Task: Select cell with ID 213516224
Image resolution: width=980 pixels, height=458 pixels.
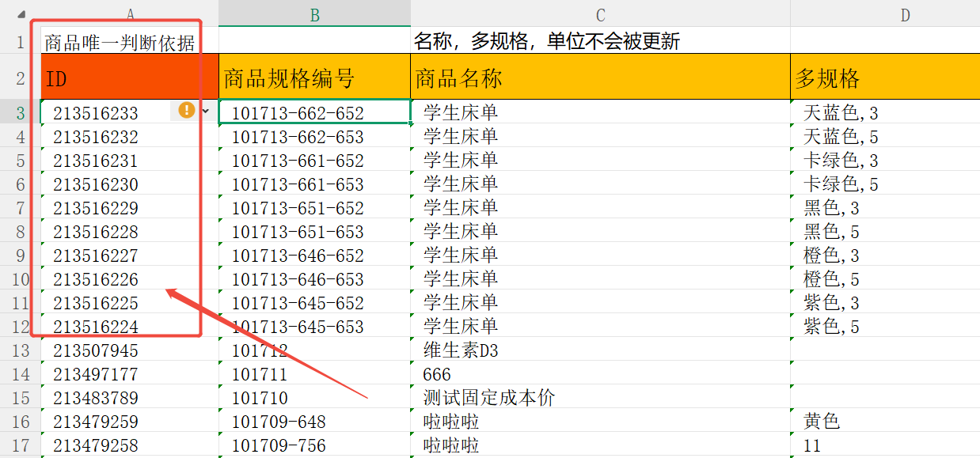Action: pos(96,327)
